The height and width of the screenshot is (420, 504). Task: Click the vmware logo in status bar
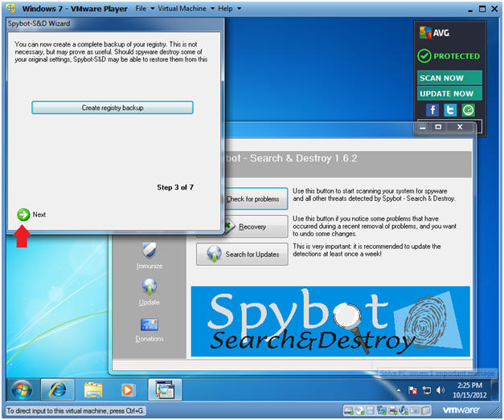461,410
